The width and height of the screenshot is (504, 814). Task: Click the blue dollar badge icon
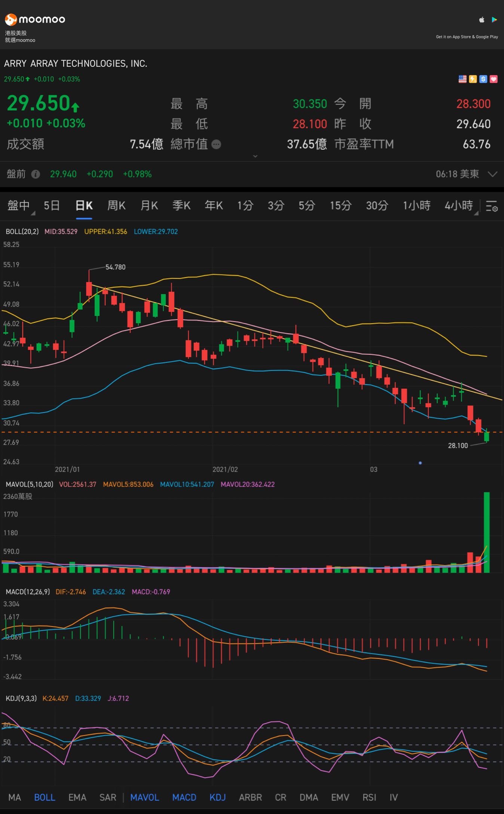click(x=483, y=79)
